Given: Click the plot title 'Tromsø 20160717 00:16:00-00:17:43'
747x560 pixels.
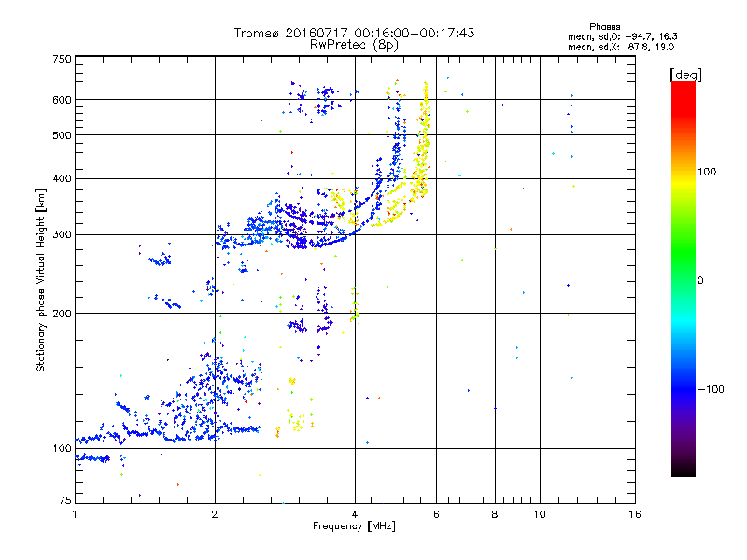Looking at the screenshot, I should coord(354,33).
